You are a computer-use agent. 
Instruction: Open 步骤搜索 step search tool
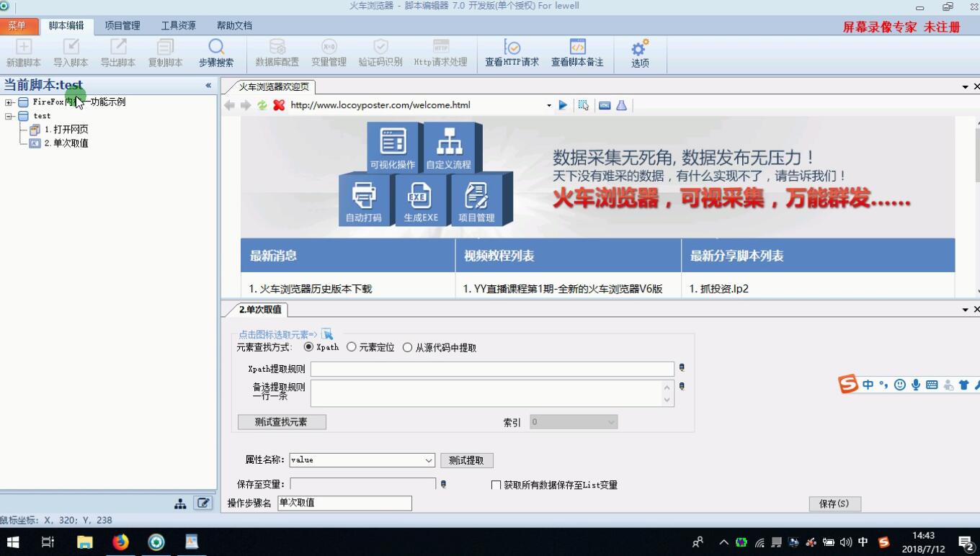coord(216,54)
